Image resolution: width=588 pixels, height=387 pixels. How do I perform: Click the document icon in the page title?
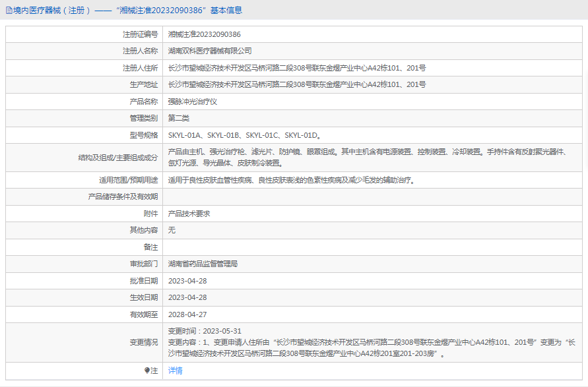(x=9, y=11)
